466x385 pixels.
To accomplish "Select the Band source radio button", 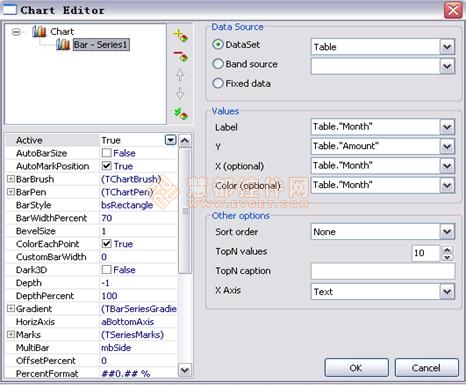I will 218,64.
